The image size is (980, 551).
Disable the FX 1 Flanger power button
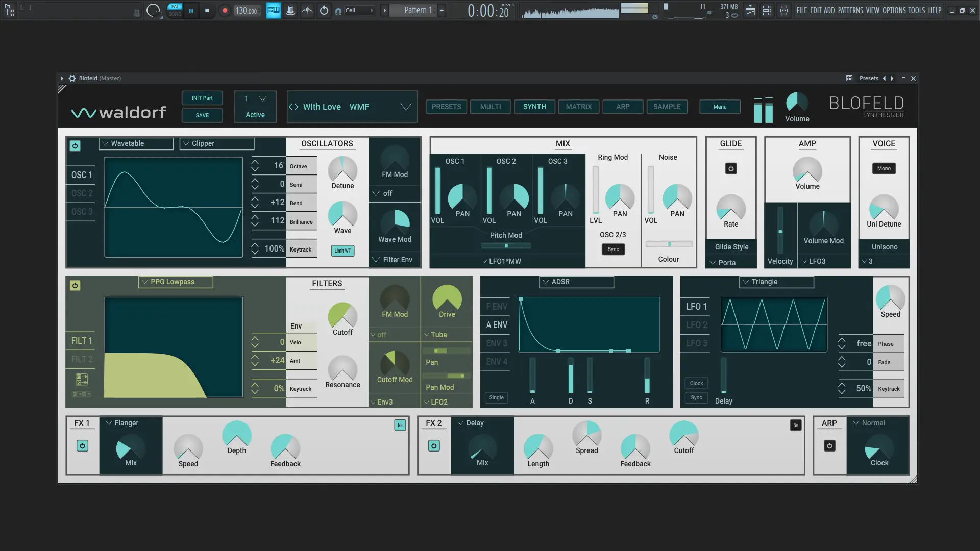(x=82, y=446)
